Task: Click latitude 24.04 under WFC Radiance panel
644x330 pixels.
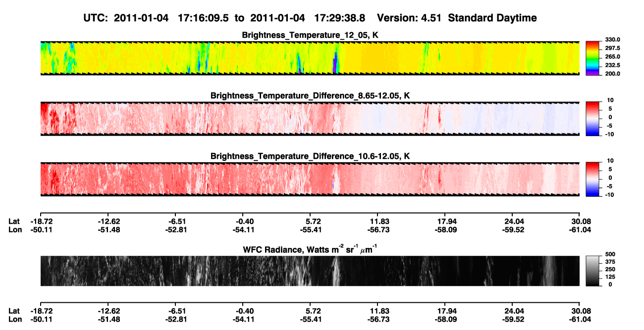Action: coord(513,311)
